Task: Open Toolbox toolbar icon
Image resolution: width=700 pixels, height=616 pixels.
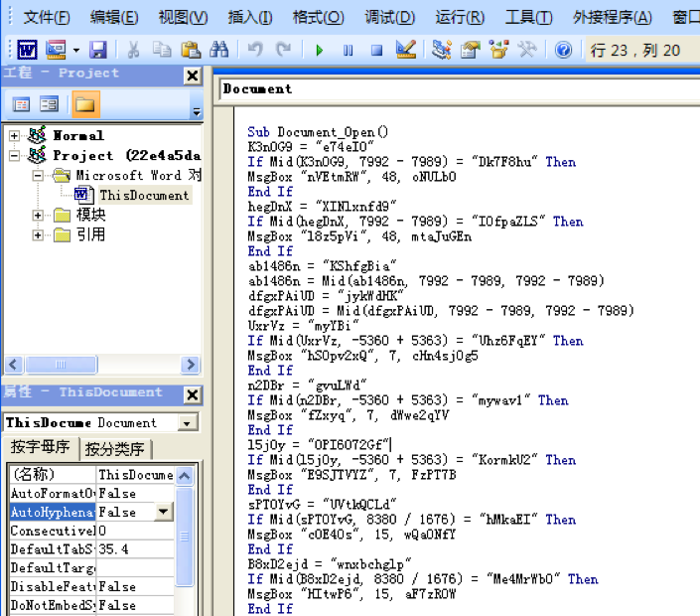Action: pos(527,50)
